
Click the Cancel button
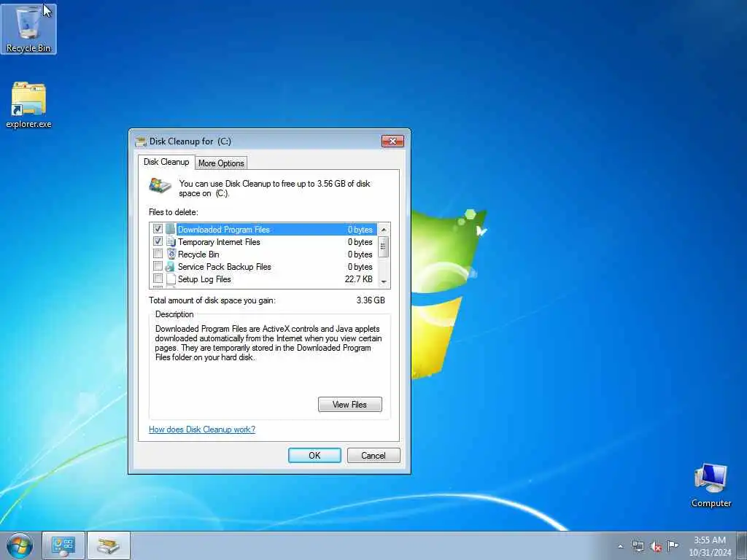click(x=373, y=455)
